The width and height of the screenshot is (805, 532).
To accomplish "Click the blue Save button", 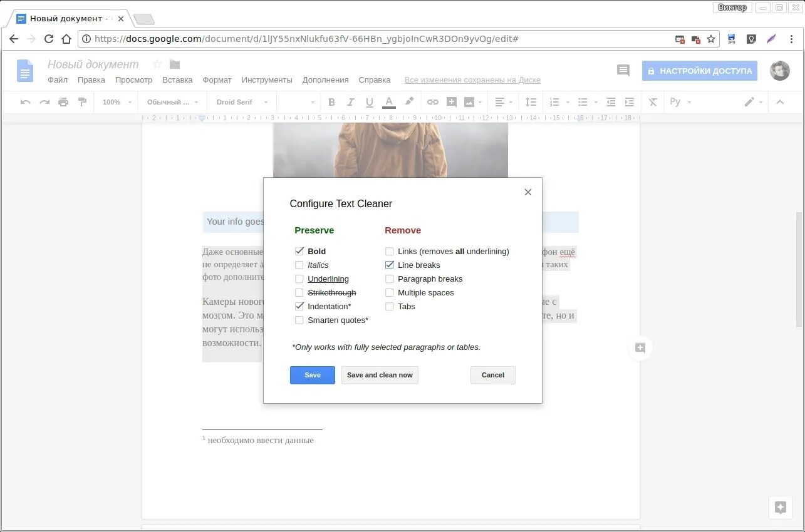I will 313,375.
